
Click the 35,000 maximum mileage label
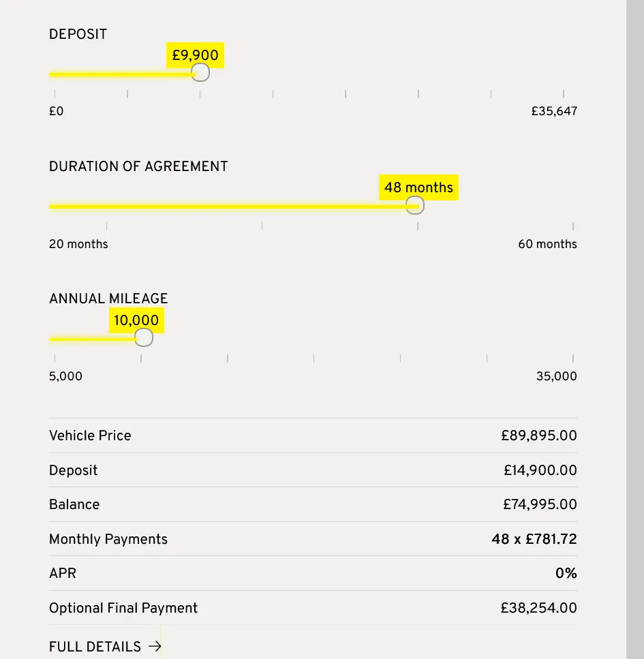pos(556,376)
